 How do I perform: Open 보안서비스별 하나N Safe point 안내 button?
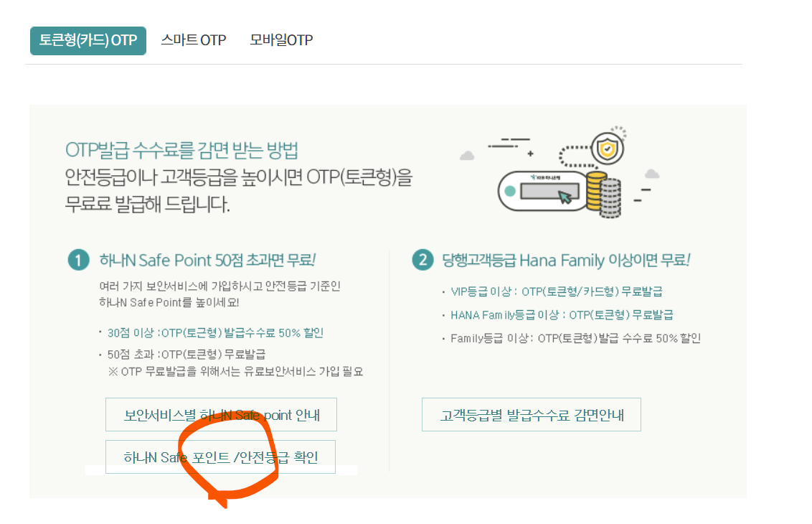(221, 415)
